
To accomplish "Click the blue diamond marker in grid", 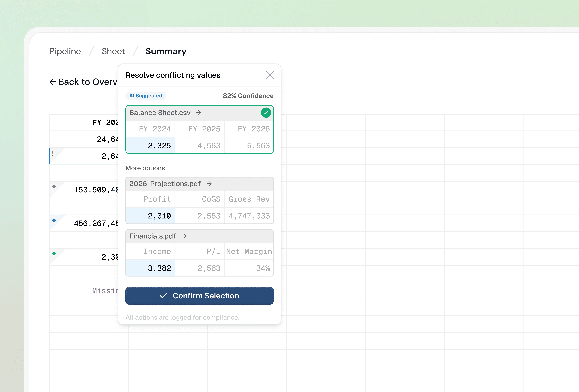I will click(54, 220).
